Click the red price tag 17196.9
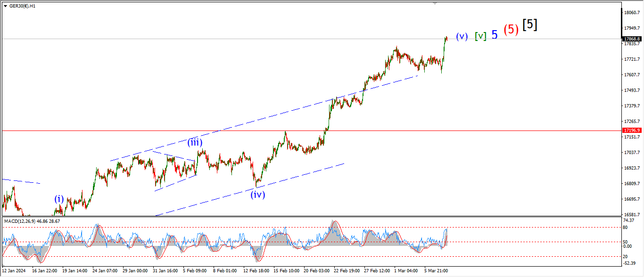 coord(631,130)
